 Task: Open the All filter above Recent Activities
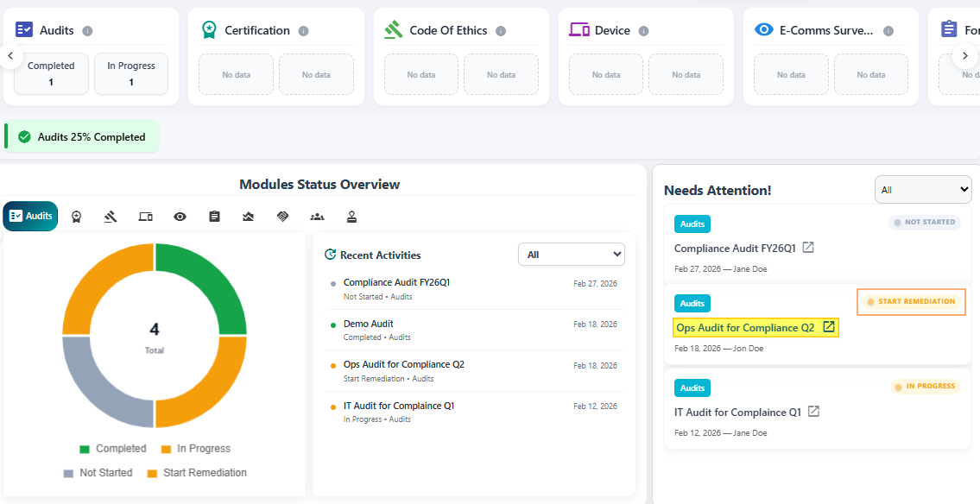[572, 254]
